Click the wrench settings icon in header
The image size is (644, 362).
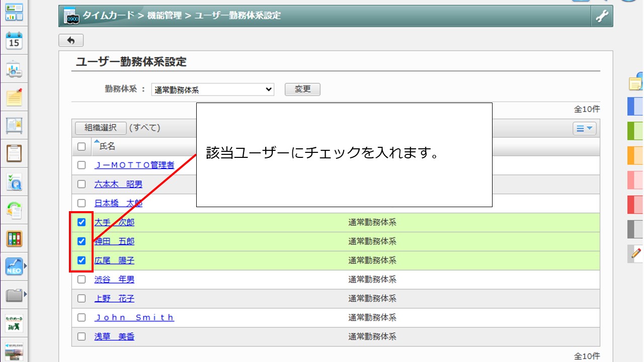[602, 17]
